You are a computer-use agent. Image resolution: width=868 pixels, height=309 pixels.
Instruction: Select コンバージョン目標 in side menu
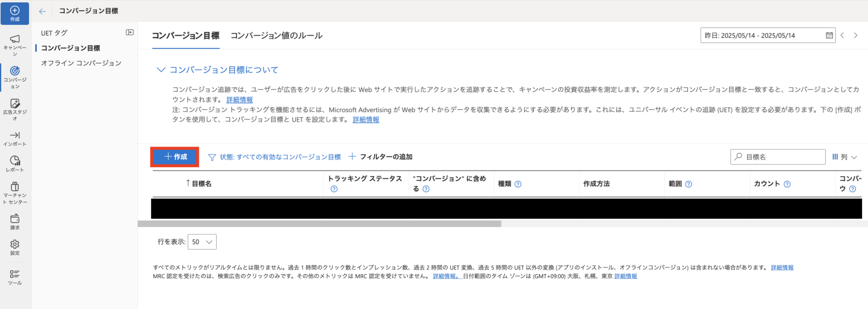pos(71,48)
